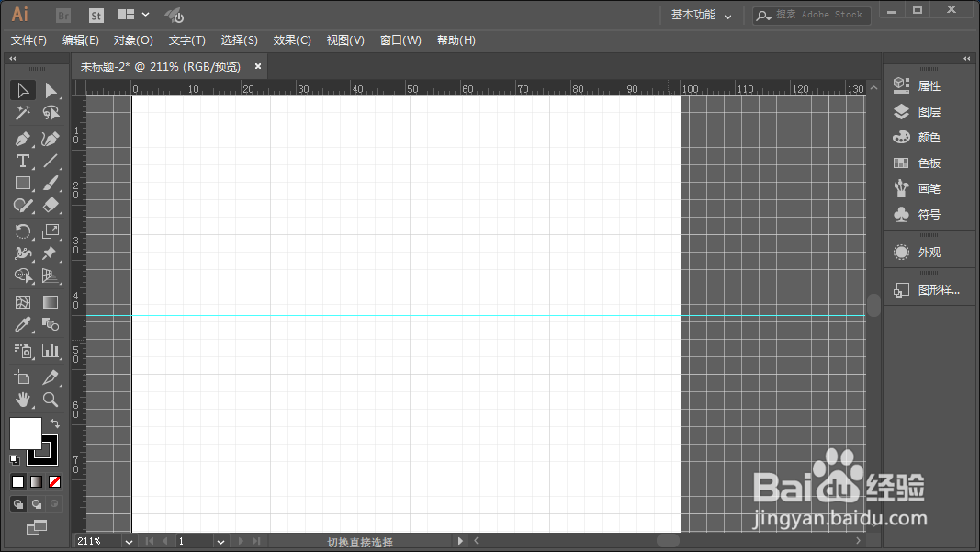
Task: Select the Direct Selection tool
Action: pos(51,91)
